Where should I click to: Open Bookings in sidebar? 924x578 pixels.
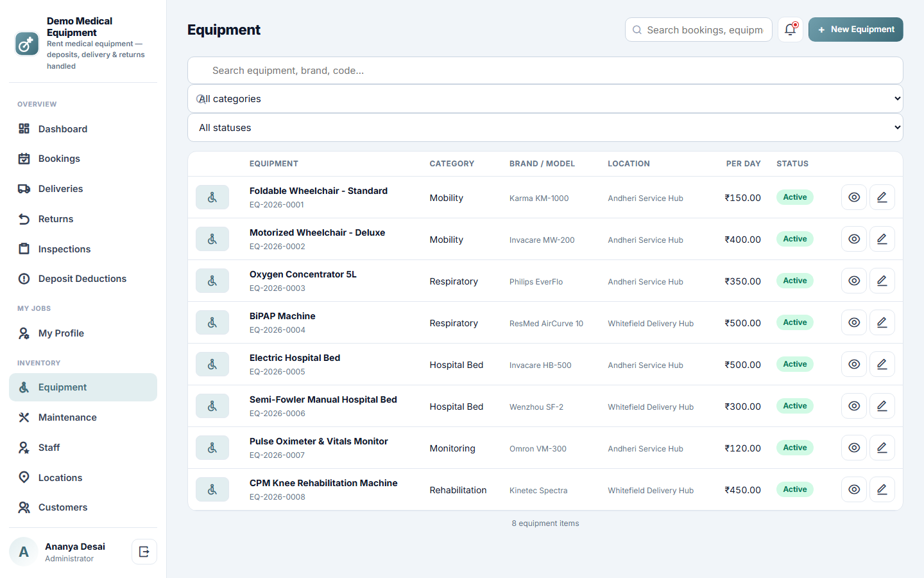click(83, 159)
